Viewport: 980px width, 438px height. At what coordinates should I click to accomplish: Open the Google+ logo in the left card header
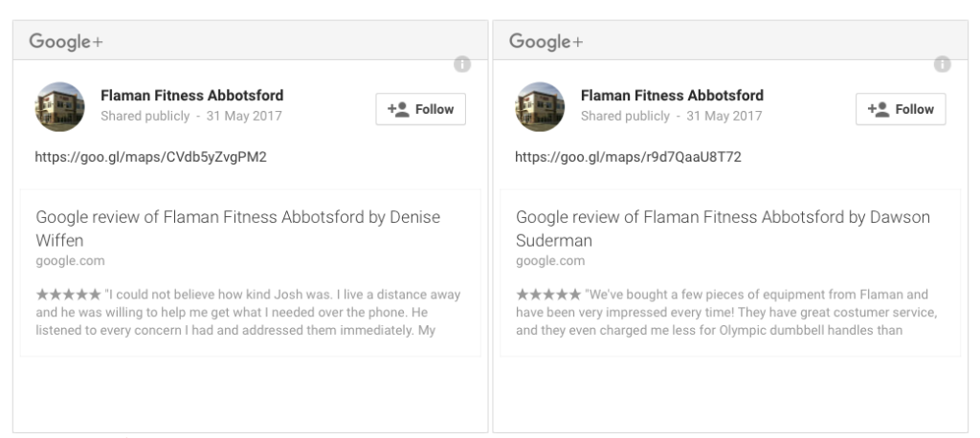click(66, 42)
